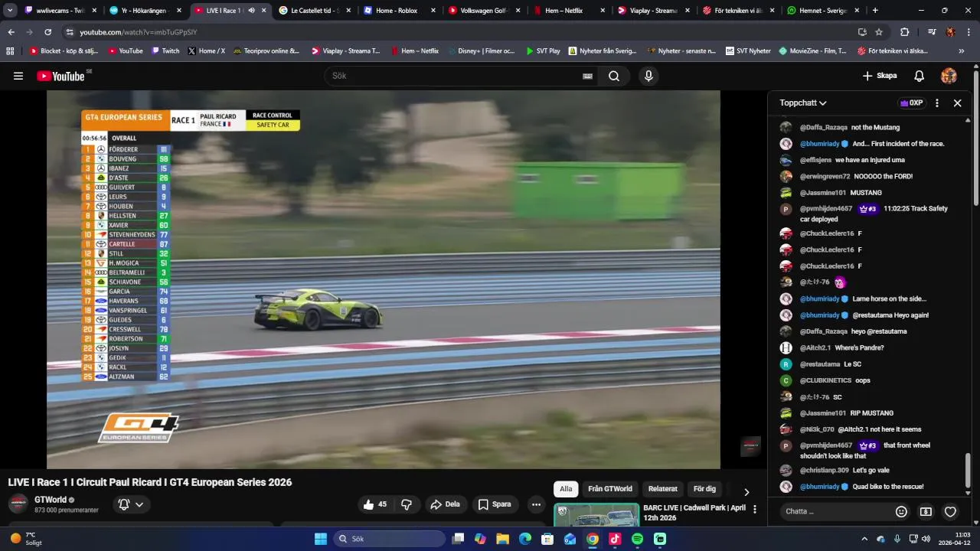Select the Relaterat filter chip
The image size is (980, 551).
pos(663,489)
